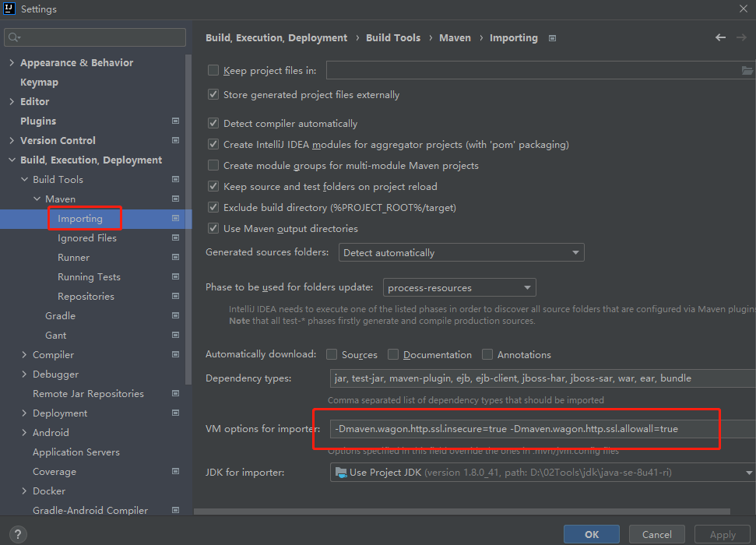Click the forward navigation arrow

tap(741, 37)
